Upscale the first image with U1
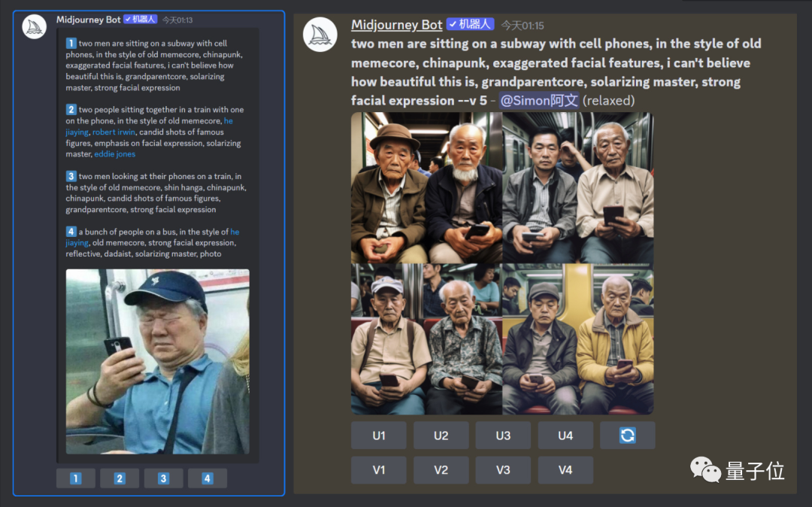 [x=378, y=435]
